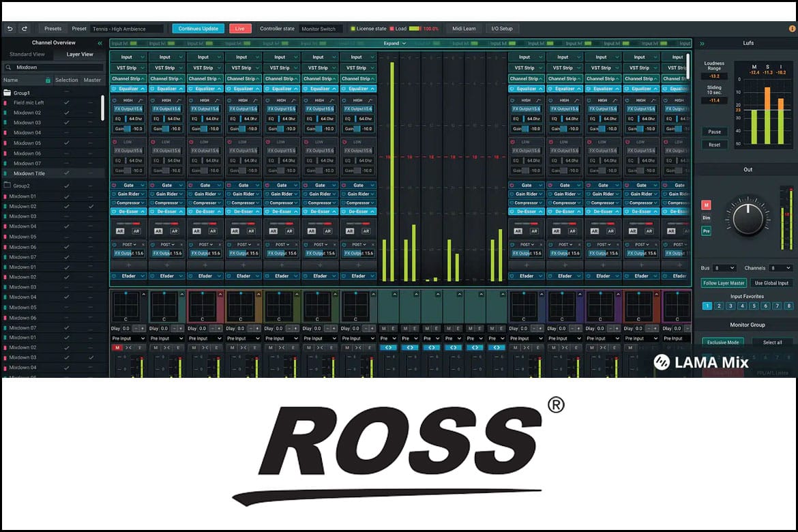Remove POST insert via x on leftmost strip
Image resolution: width=798 pixels, height=532 pixels.
click(x=143, y=245)
